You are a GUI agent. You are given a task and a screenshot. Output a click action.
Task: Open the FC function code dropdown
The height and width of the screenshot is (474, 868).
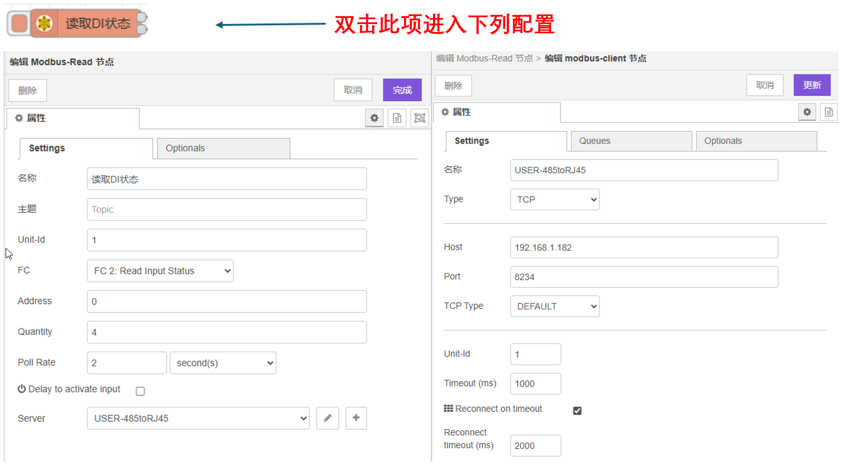pos(160,271)
